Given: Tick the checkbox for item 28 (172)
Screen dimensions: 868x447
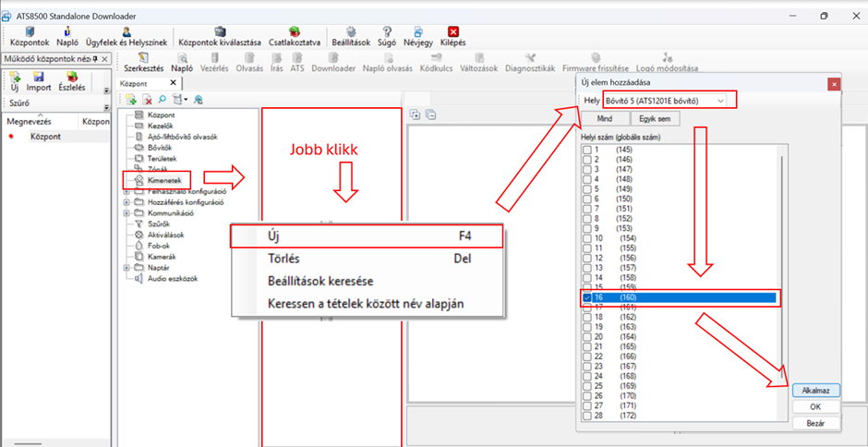Looking at the screenshot, I should [587, 417].
